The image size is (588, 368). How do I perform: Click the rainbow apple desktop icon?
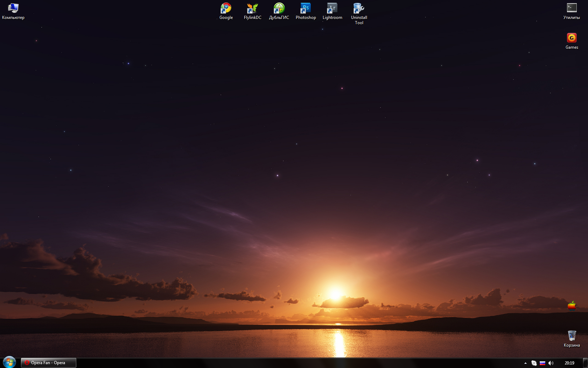[x=572, y=306]
